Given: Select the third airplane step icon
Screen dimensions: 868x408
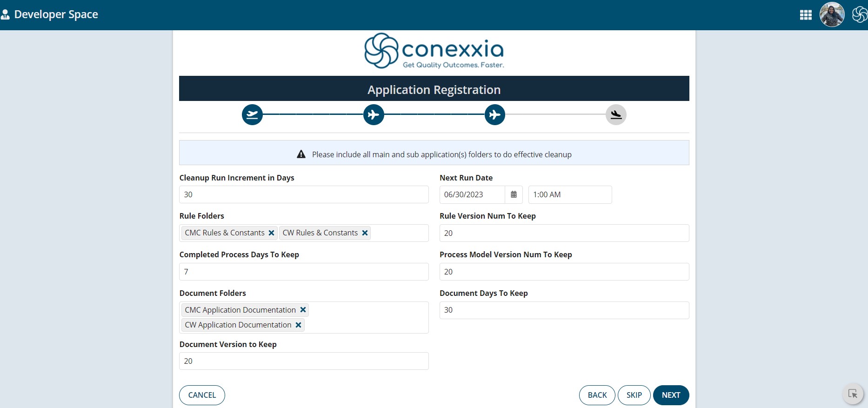Looking at the screenshot, I should pyautogui.click(x=495, y=114).
